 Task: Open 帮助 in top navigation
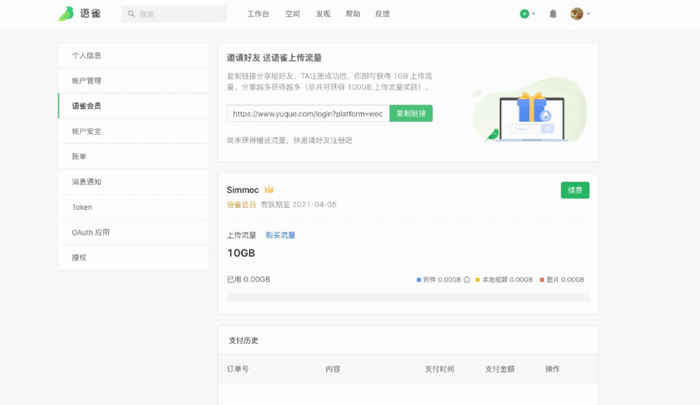point(353,14)
